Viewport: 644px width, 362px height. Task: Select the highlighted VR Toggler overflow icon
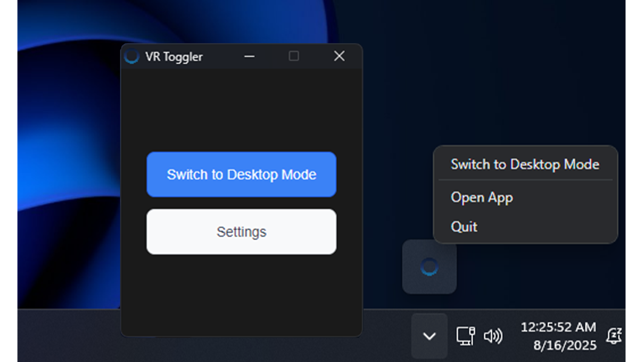(429, 266)
